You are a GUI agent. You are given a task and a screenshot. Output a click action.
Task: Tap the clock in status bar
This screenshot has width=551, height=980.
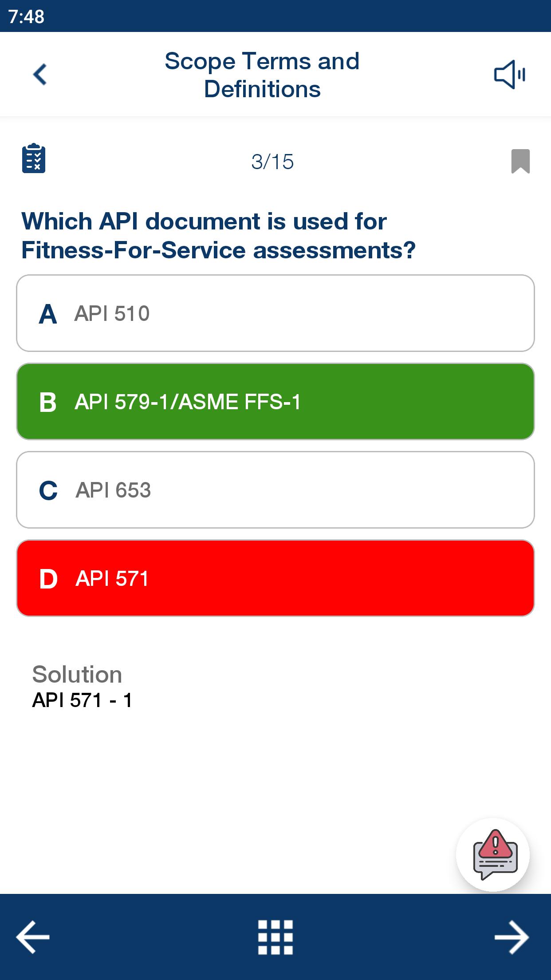[26, 16]
